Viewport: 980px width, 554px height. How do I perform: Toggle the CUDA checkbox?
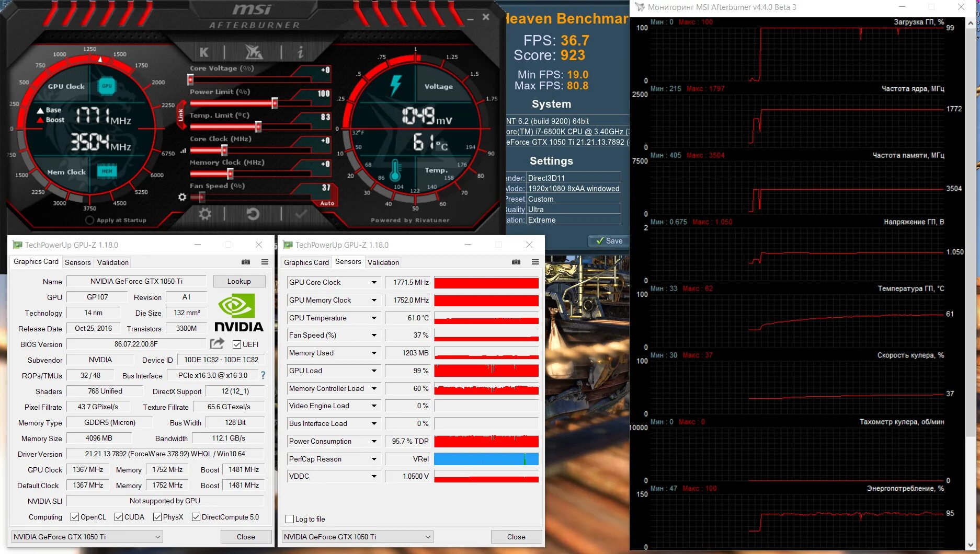(119, 517)
